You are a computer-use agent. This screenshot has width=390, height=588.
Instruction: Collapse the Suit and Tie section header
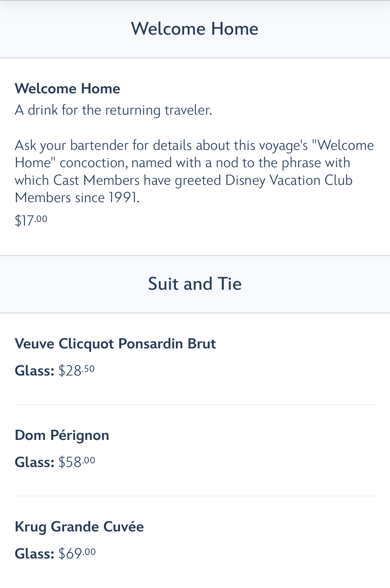[x=195, y=284]
